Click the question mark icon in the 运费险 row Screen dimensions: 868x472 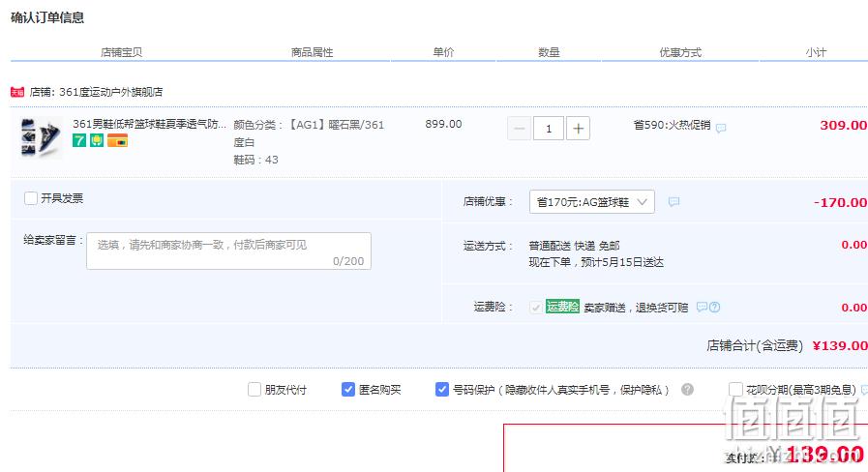(x=715, y=308)
